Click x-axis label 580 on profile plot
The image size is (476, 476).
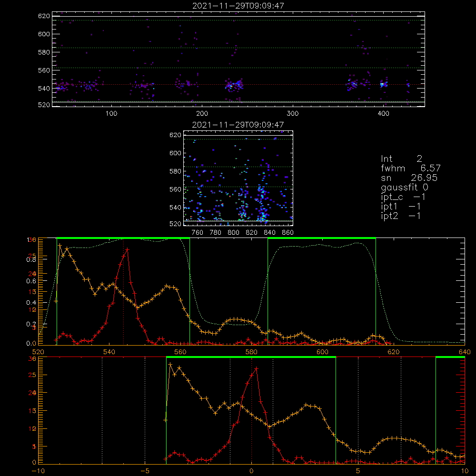pos(251,352)
